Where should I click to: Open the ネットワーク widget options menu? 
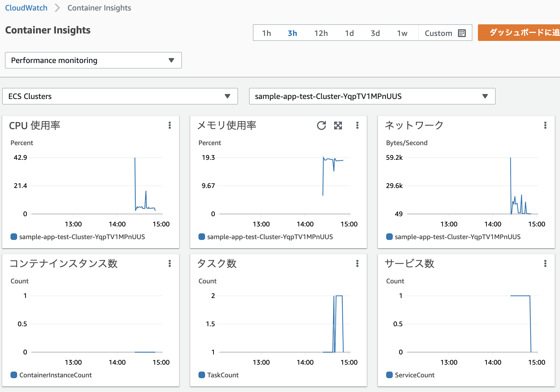point(545,126)
